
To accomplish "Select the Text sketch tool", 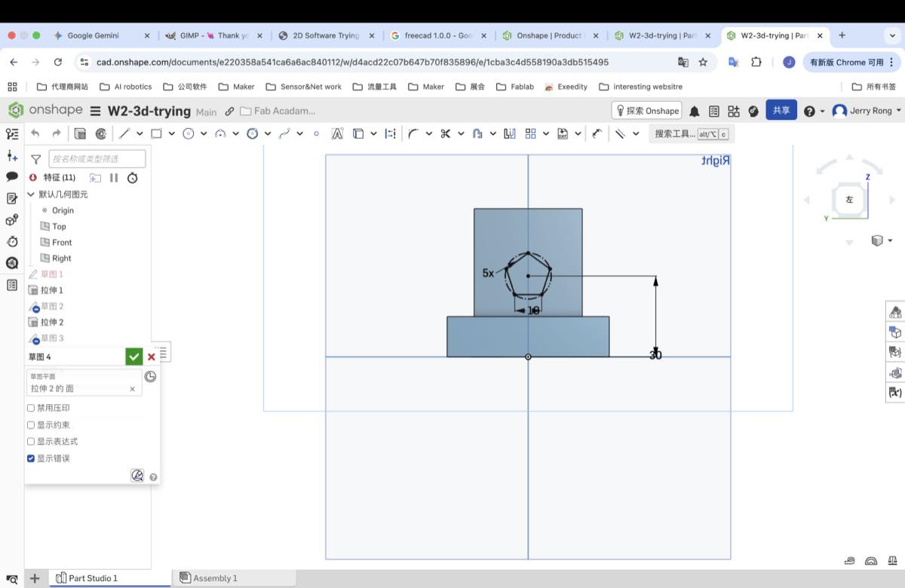I will coord(337,133).
